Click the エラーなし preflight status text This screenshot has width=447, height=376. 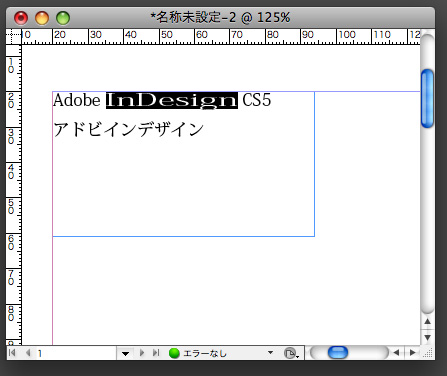tap(205, 353)
